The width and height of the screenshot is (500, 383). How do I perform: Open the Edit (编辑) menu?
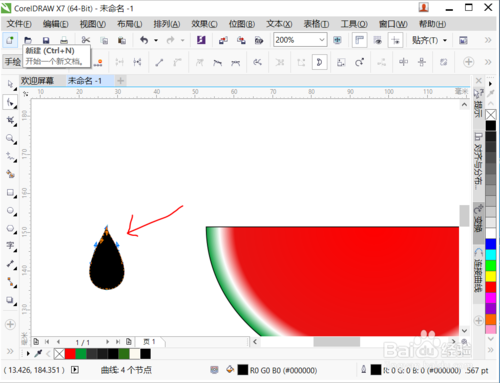55,24
